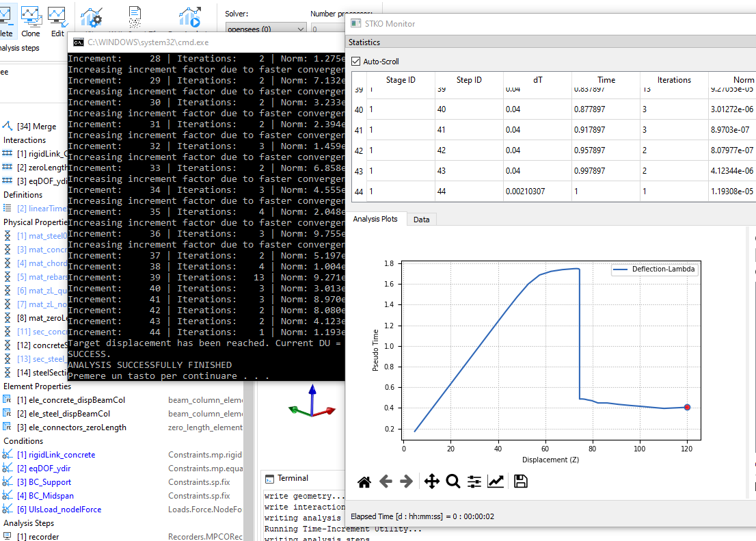Click the Step ID column header
This screenshot has width=756, height=541.
coord(469,80)
